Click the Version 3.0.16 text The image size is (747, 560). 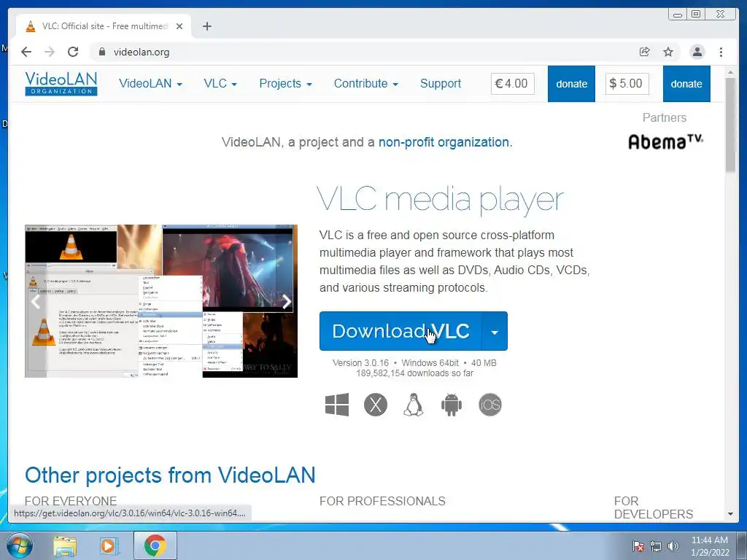click(360, 363)
